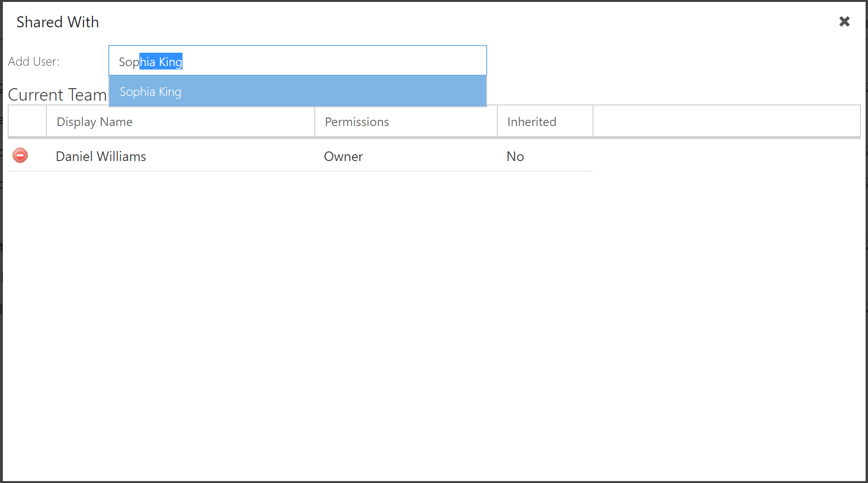This screenshot has height=483, width=868.
Task: Click the highlighted 'hia King' text in the search box
Action: [160, 61]
